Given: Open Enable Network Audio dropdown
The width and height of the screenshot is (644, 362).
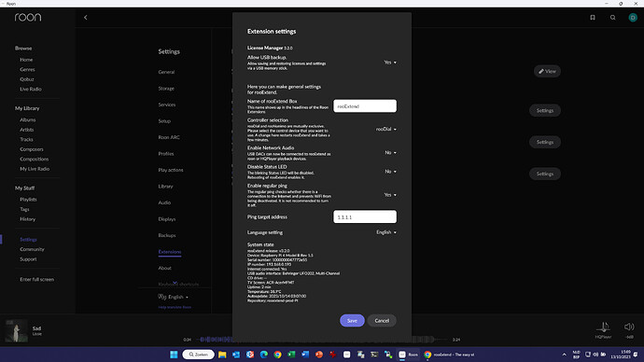Looking at the screenshot, I should (390, 153).
